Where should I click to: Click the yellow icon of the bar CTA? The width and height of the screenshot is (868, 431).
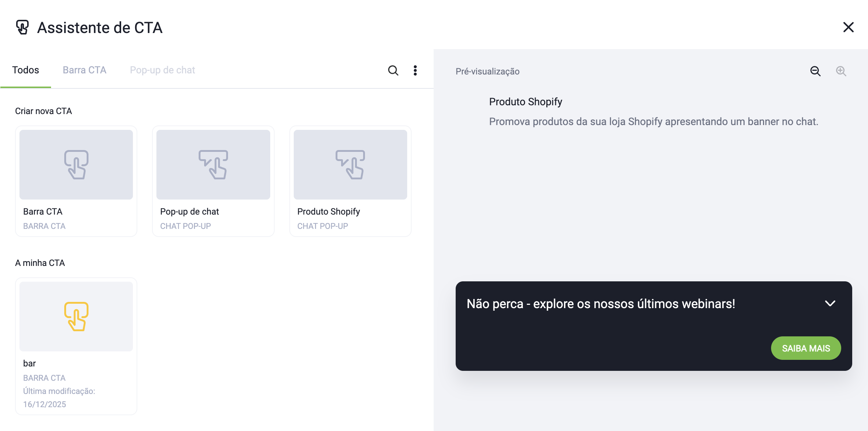[x=76, y=317]
